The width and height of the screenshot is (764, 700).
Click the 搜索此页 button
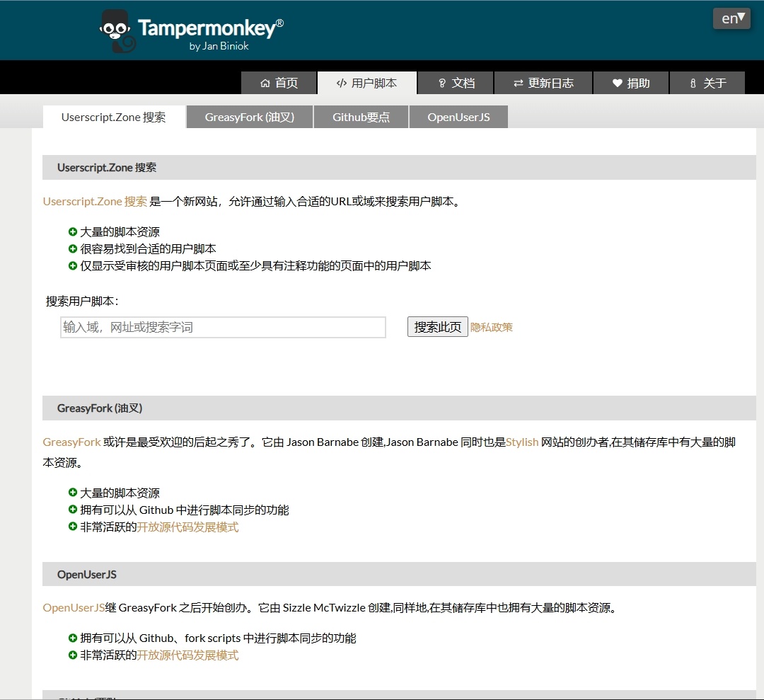tap(438, 326)
